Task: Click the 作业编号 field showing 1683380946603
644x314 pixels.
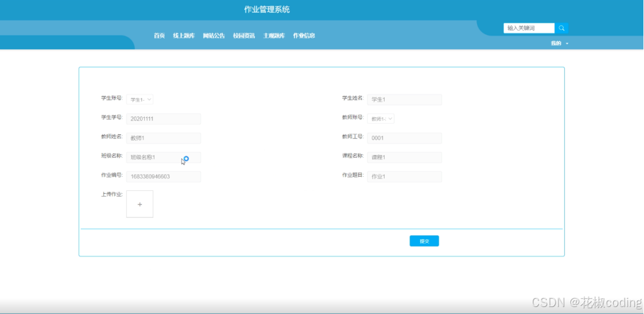Action: [163, 177]
